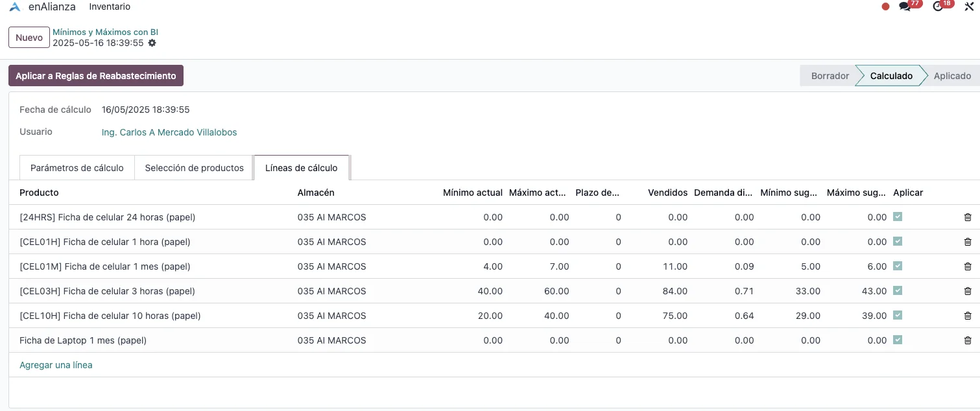Image resolution: width=980 pixels, height=411 pixels.
Task: Click the Nuevo button
Action: [x=29, y=38]
